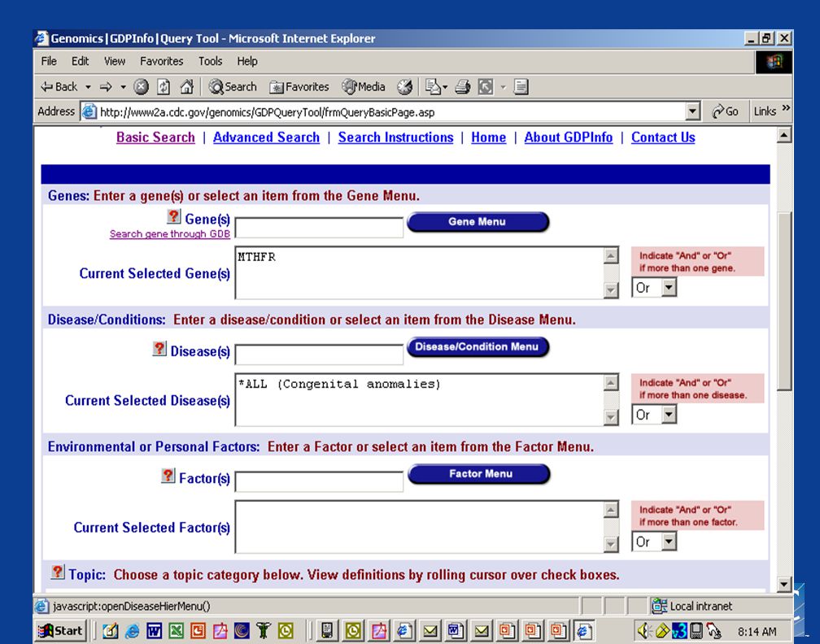Focus the Disease(s) input field
Viewport: 820px width, 644px height.
point(319,355)
